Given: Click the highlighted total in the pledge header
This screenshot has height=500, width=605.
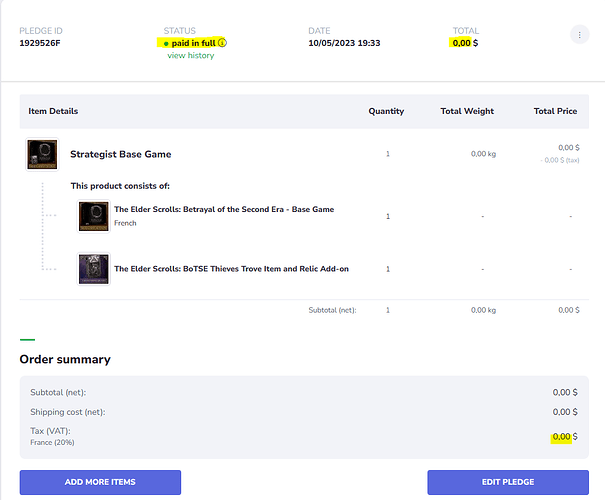Looking at the screenshot, I should [x=465, y=43].
